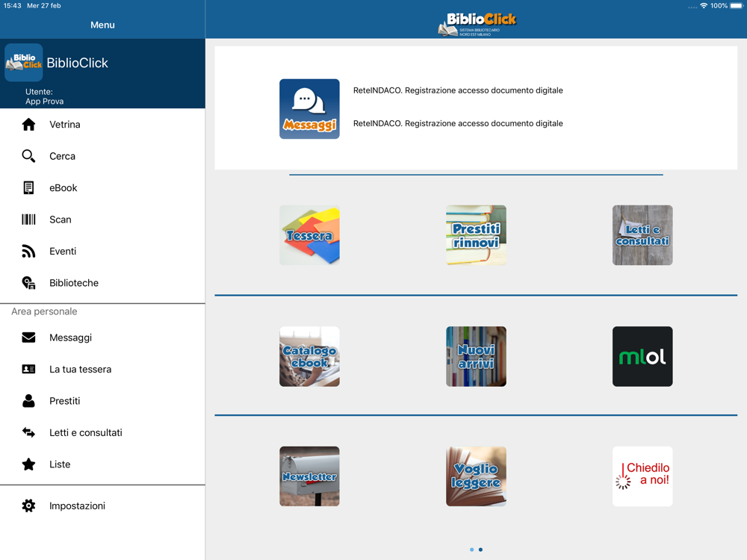Tap the 'Utente:' label
Screen dimensions: 747x560
click(x=39, y=91)
